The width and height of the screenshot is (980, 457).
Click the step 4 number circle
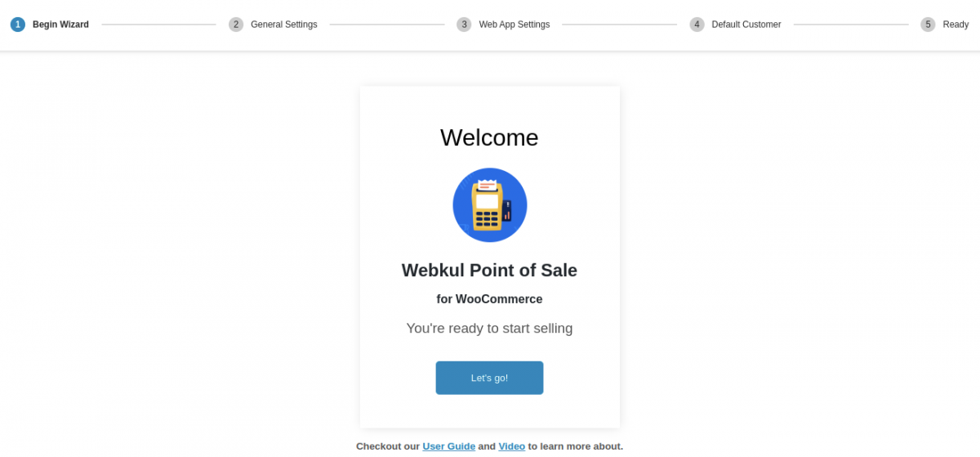(697, 25)
